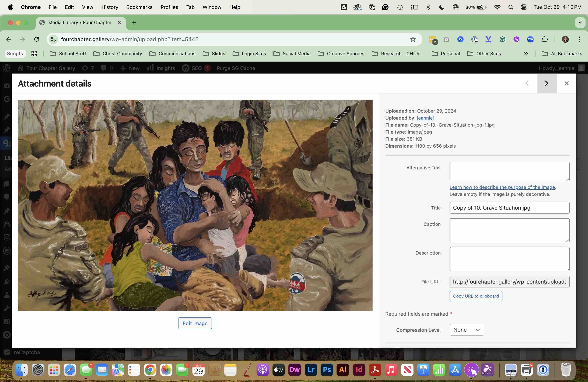Open Chrome File menu

(53, 7)
